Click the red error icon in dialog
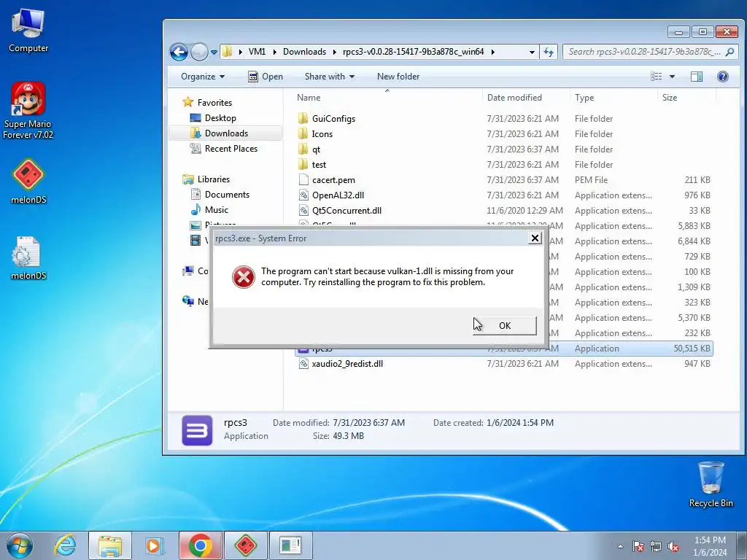The width and height of the screenshot is (747, 560). coord(244,276)
